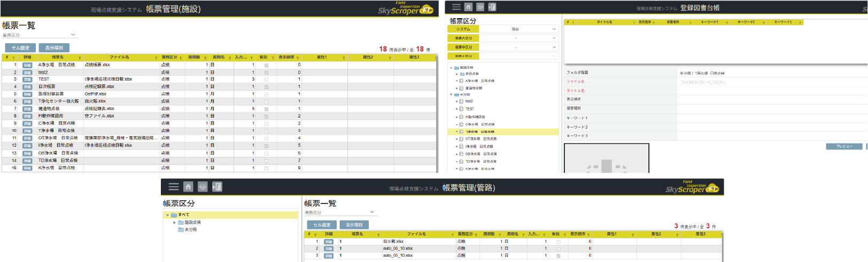Image resolution: width=868 pixels, height=262 pixels.
Task: Click the プレビュー button
Action: (844, 146)
